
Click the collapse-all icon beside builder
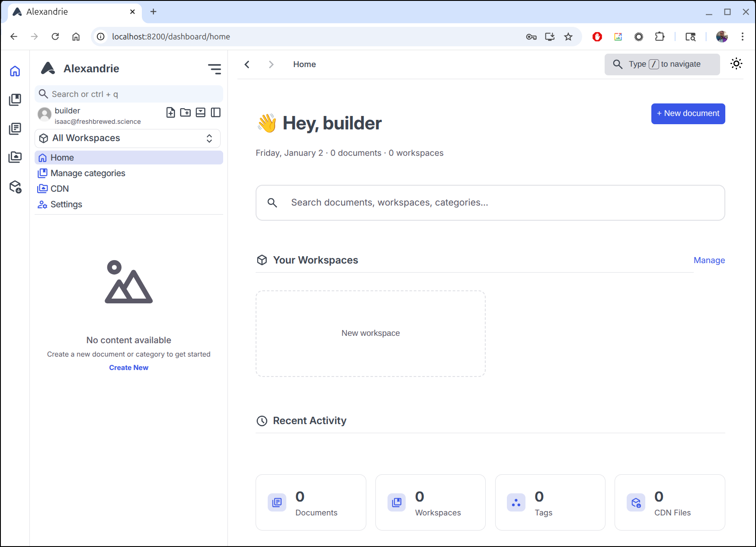pos(201,113)
